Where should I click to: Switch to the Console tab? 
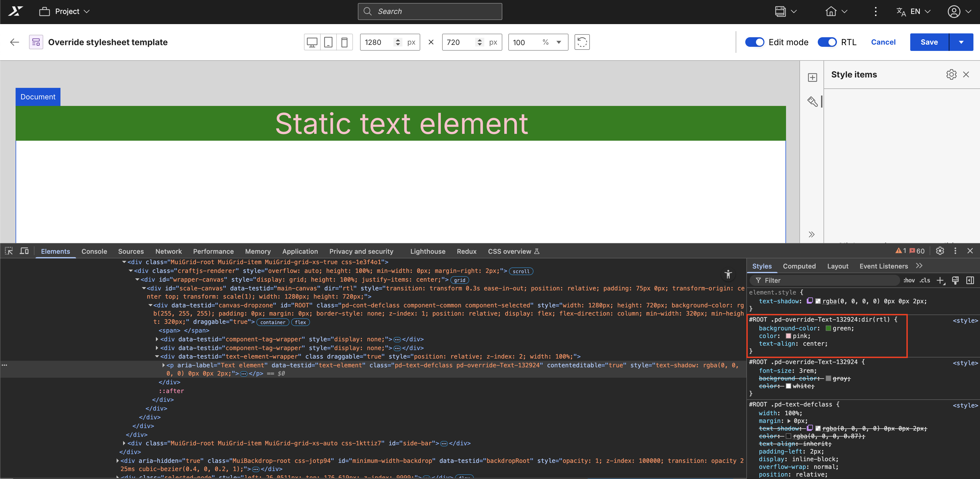94,252
